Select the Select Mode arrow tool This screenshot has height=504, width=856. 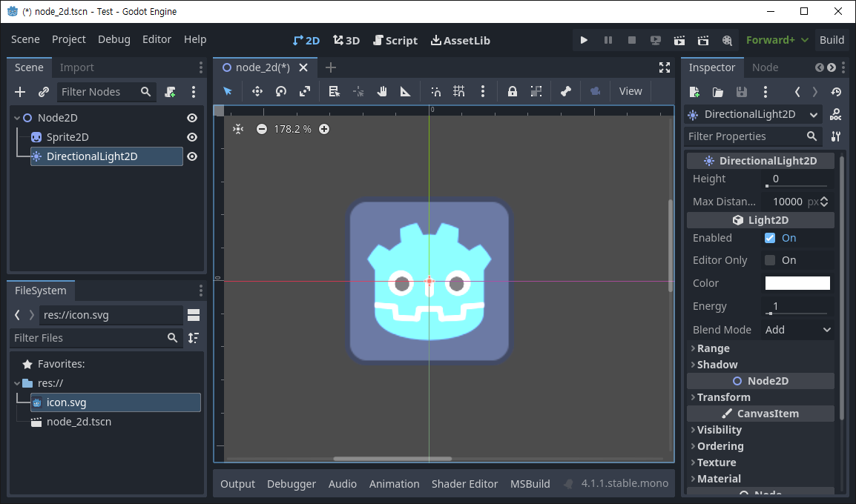tap(228, 91)
